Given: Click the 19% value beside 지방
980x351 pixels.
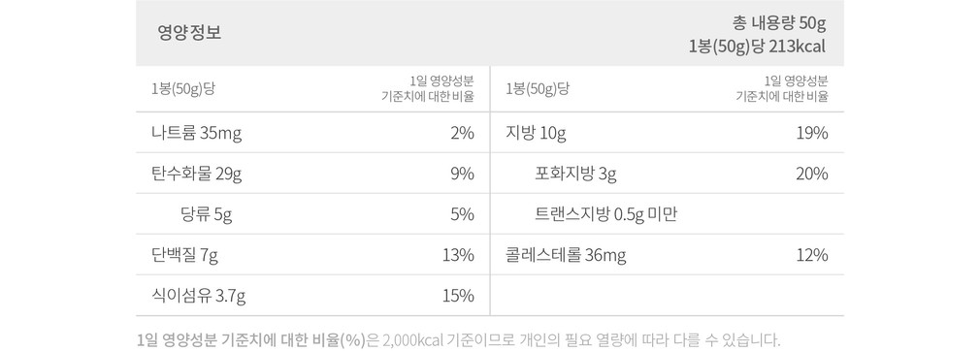Looking at the screenshot, I should (812, 133).
